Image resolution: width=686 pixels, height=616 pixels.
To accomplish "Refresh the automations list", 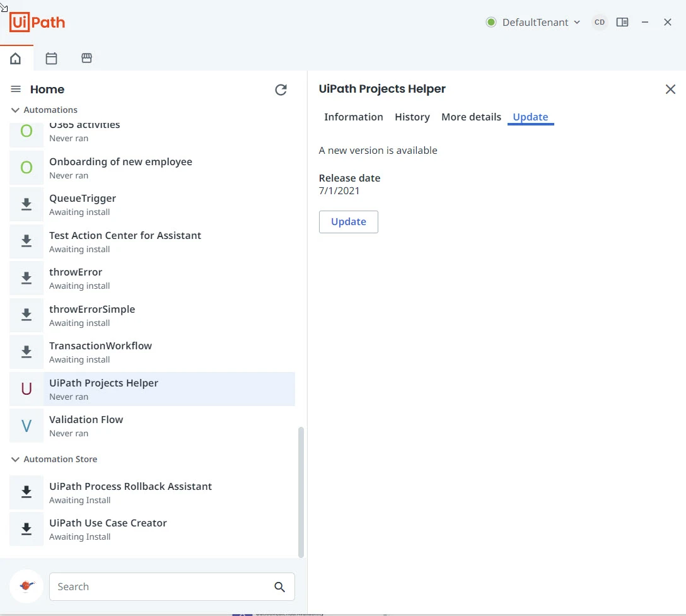I will (x=281, y=90).
